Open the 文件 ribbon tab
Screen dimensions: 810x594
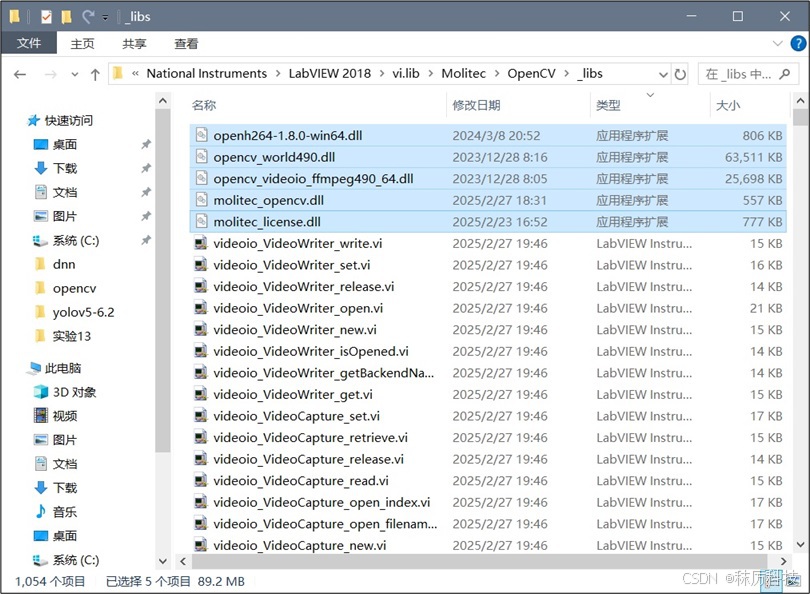[x=29, y=43]
